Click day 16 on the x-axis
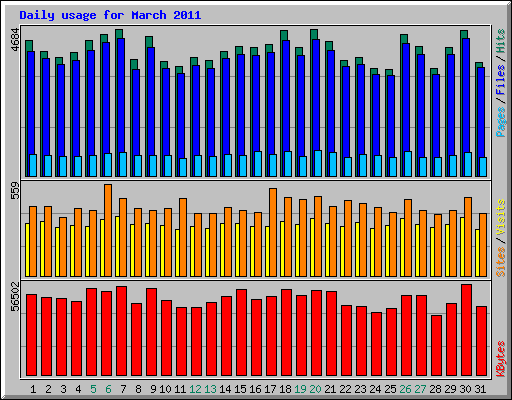This screenshot has width=512, height=400. pos(255,389)
